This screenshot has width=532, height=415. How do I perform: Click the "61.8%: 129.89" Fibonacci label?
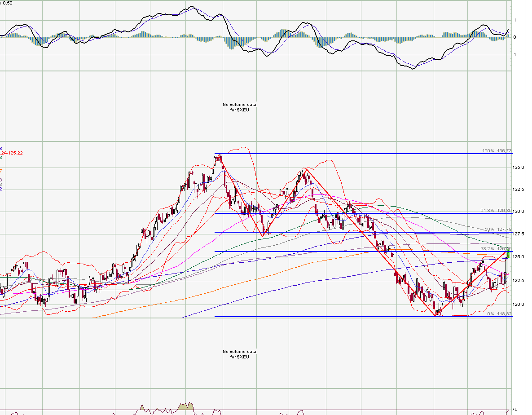(x=496, y=211)
